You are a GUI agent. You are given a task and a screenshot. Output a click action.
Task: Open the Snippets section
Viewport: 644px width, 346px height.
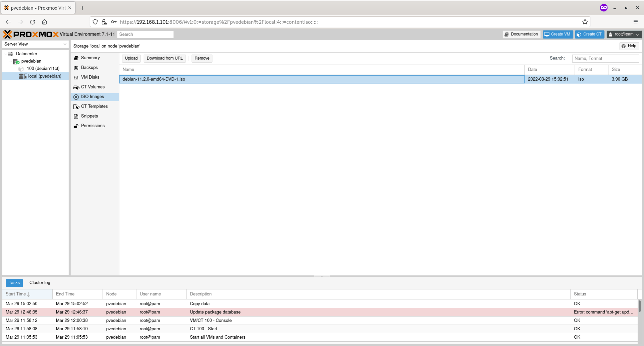89,116
